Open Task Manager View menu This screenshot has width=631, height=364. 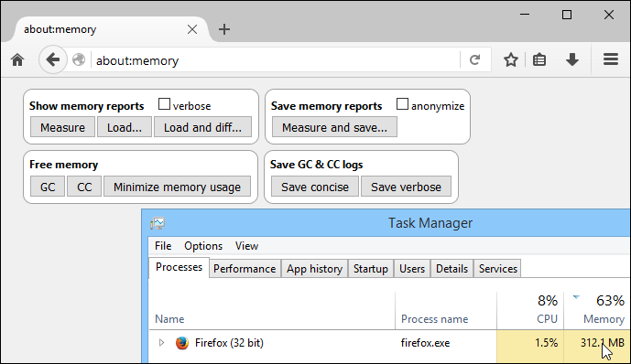pos(246,246)
